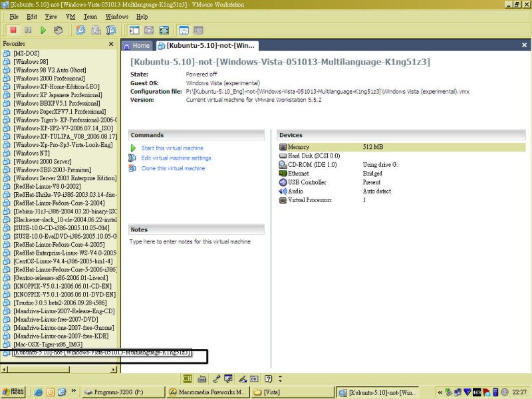The width and height of the screenshot is (532, 399).
Task: Select [Windows XP Japanese Professional] favorite
Action: pyautogui.click(x=58, y=95)
